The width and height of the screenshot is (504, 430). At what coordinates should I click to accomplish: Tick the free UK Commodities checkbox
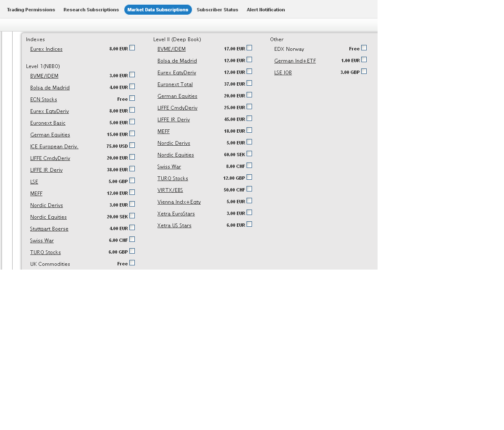tap(132, 263)
